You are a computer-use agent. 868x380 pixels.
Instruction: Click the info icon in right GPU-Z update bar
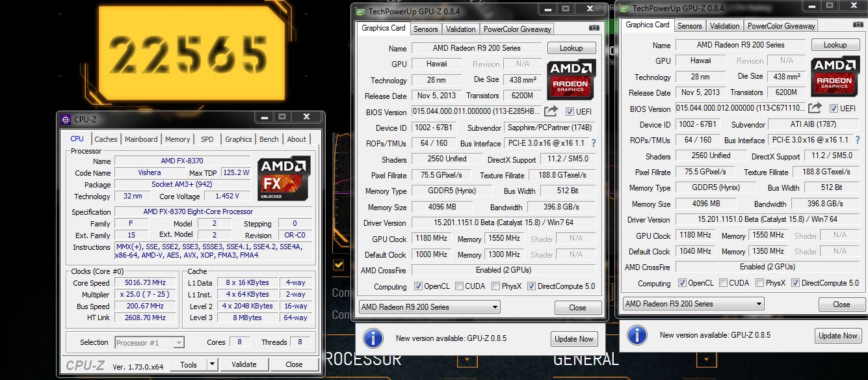tap(637, 334)
